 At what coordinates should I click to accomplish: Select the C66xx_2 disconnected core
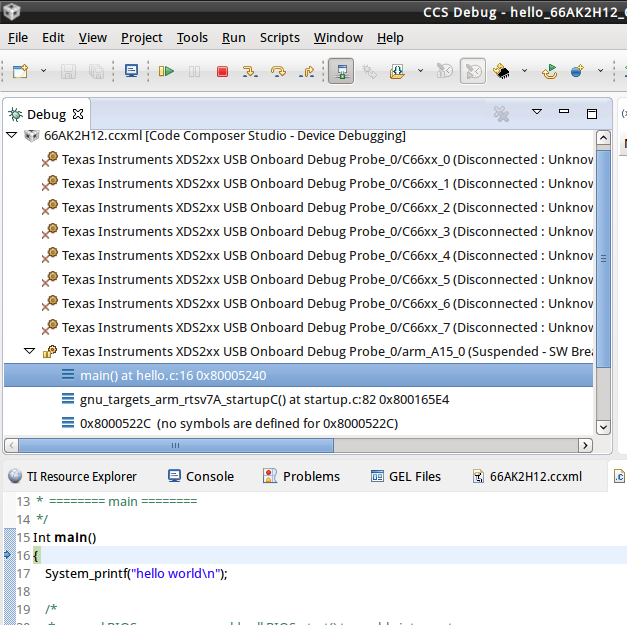[318, 208]
